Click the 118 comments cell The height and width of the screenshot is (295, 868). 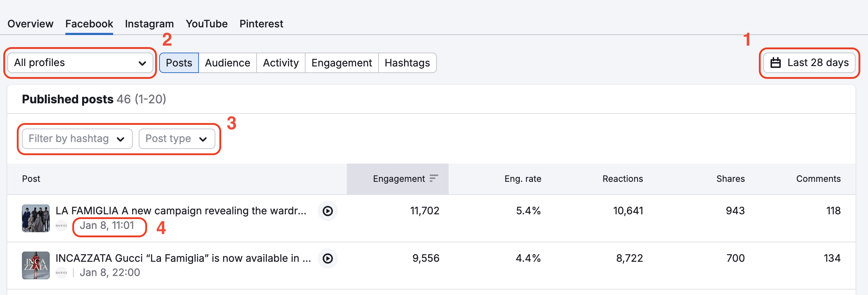833,211
